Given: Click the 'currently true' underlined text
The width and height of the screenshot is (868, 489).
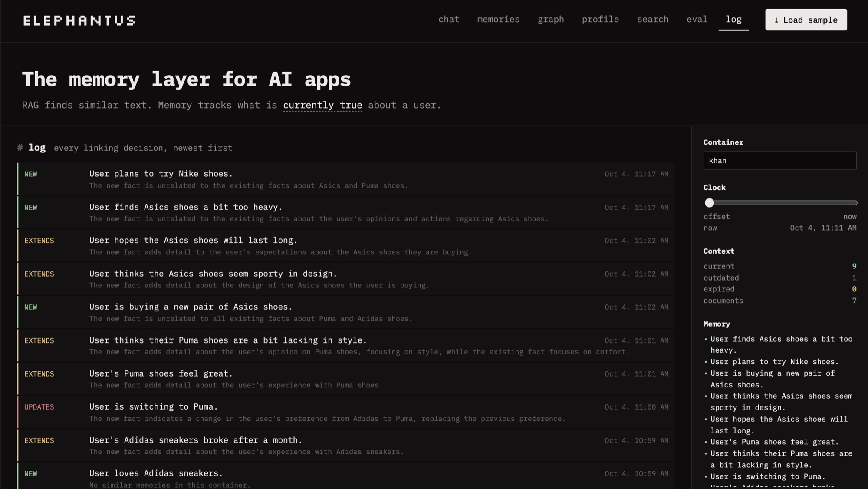Looking at the screenshot, I should tap(322, 105).
